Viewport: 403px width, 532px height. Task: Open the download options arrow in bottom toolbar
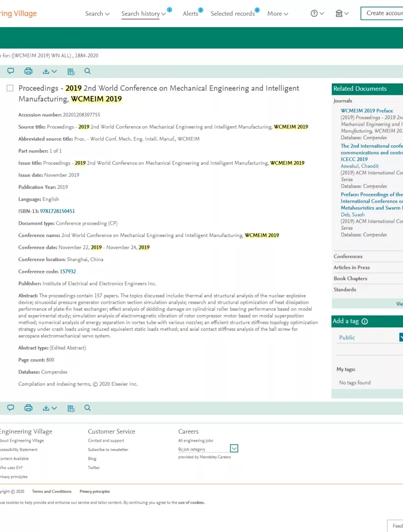(x=54, y=408)
